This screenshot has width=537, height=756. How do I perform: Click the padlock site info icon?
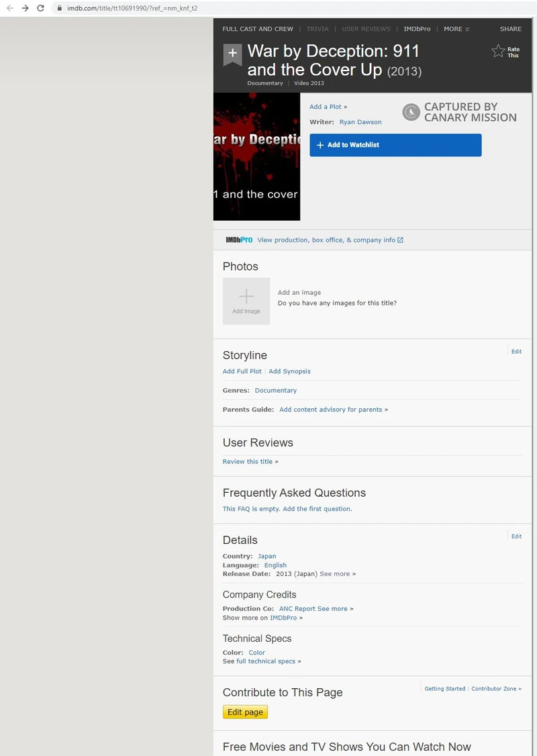pos(60,8)
